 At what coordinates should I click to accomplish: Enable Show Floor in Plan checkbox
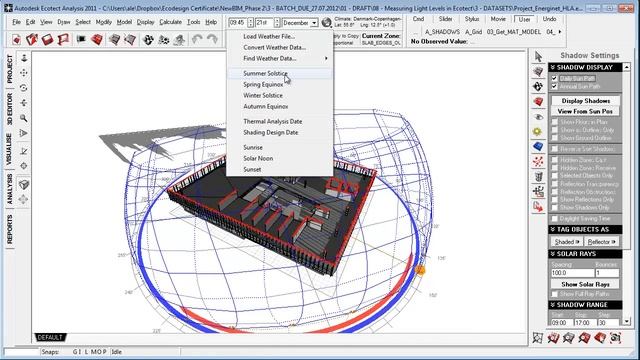pos(555,122)
